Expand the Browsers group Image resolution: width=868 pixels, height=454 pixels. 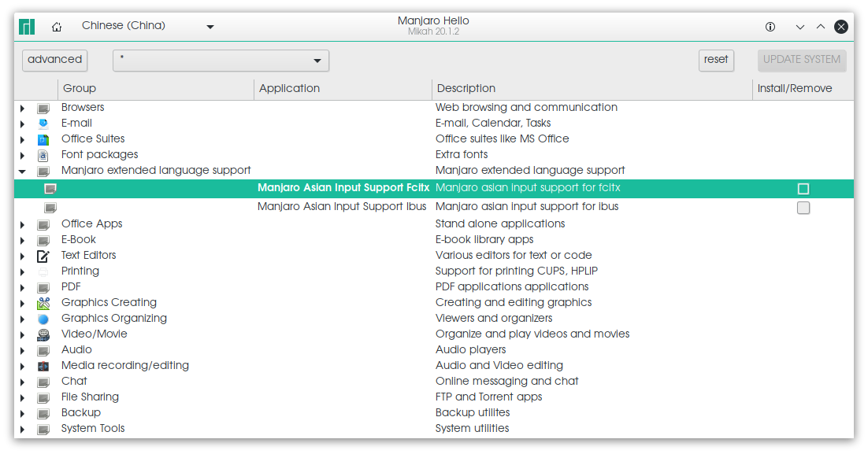[x=22, y=108]
